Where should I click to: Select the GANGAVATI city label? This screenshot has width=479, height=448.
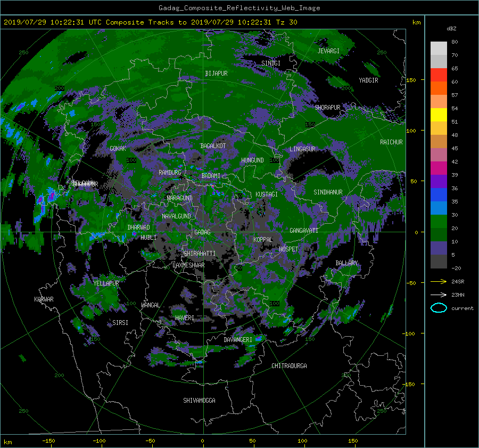(x=304, y=231)
